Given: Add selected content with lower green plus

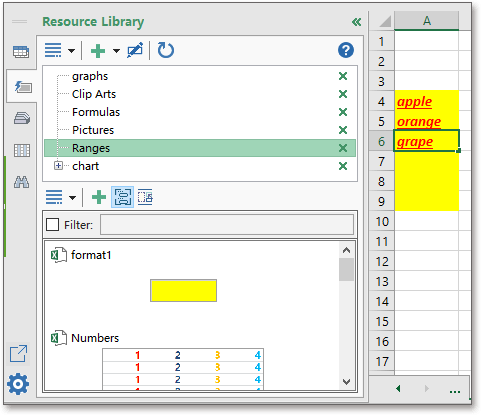Looking at the screenshot, I should pyautogui.click(x=99, y=197).
